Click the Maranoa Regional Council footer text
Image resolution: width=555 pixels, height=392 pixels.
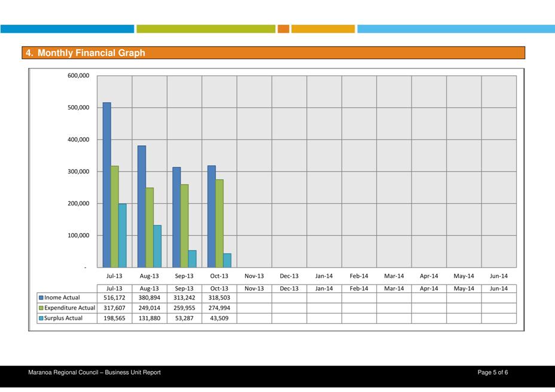click(94, 373)
